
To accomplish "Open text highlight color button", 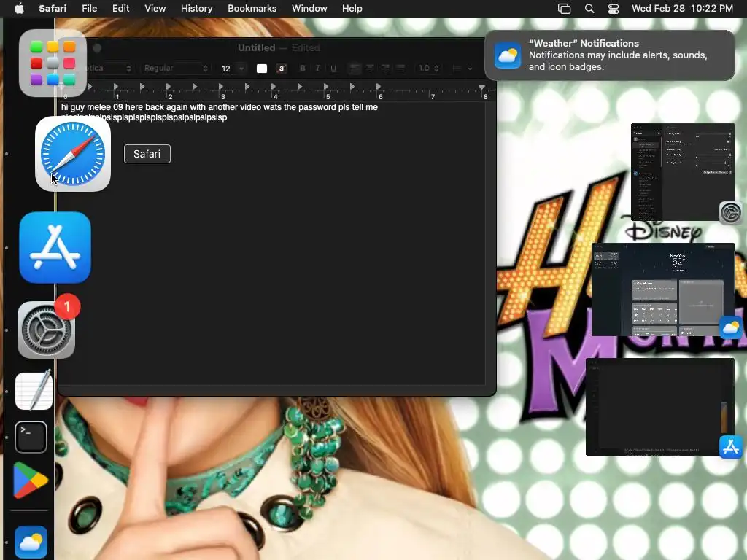I will 282,68.
